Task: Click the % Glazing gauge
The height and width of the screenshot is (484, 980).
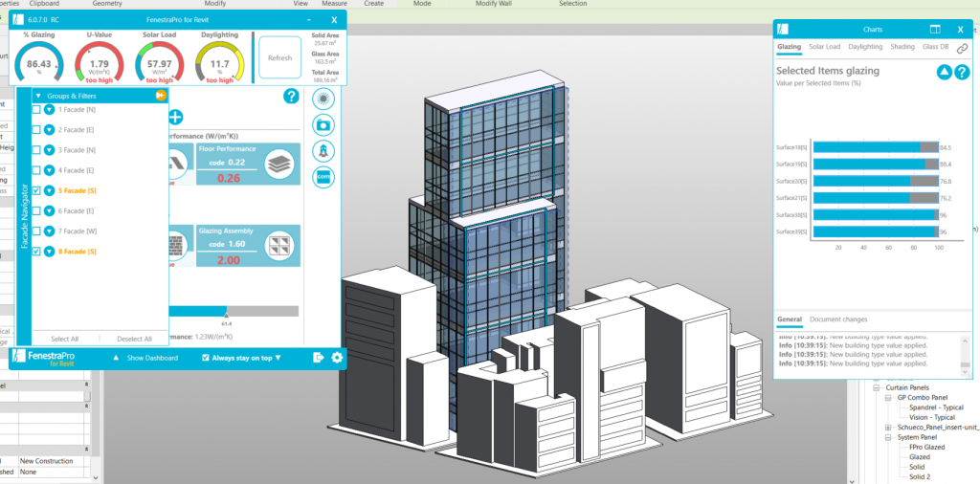Action: (x=38, y=64)
